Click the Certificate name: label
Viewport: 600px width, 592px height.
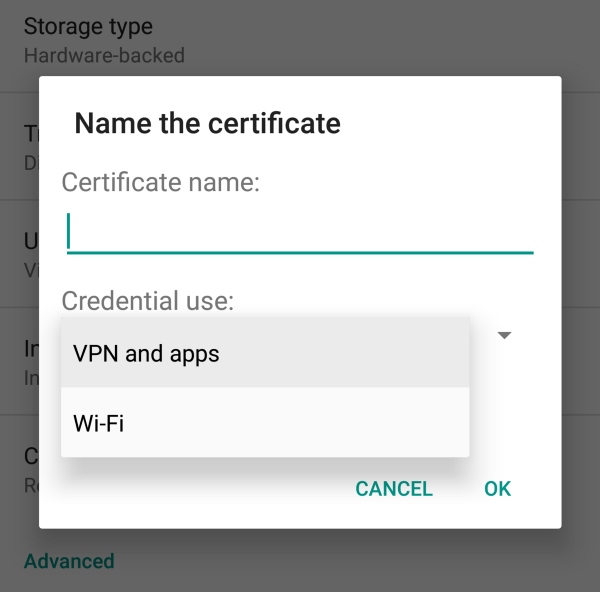point(161,182)
